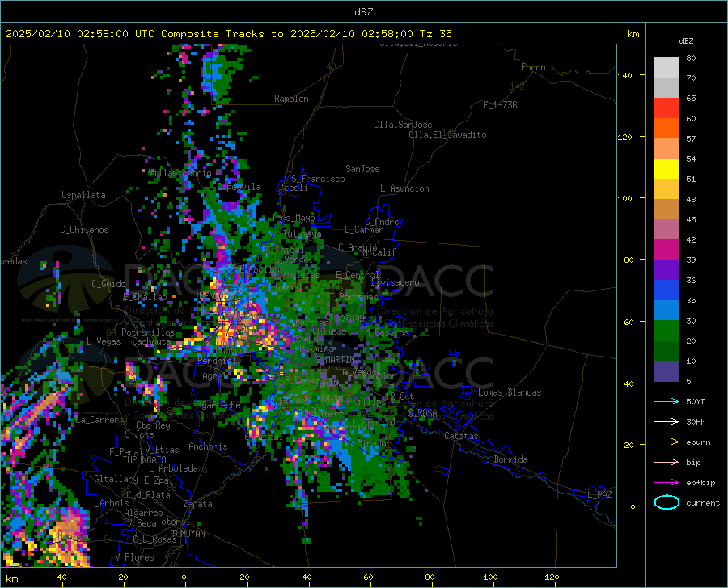Click the 'eburn' legend label
This screenshot has height=588, width=728.
(698, 442)
